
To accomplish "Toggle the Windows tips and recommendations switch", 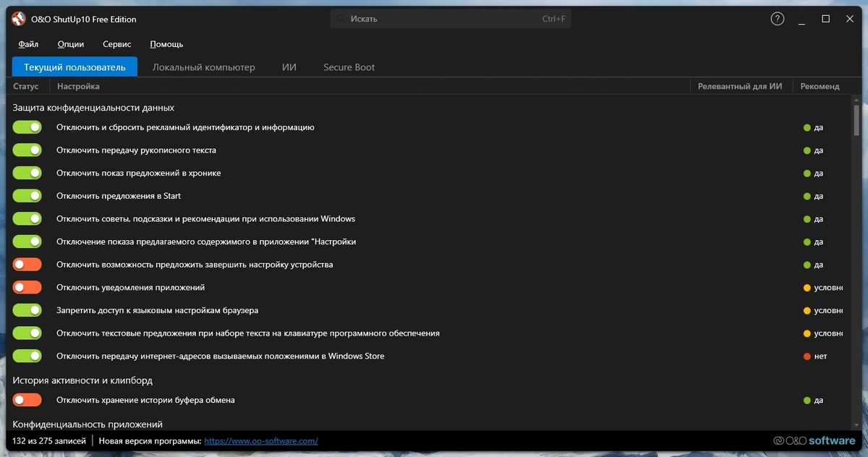I will (27, 219).
